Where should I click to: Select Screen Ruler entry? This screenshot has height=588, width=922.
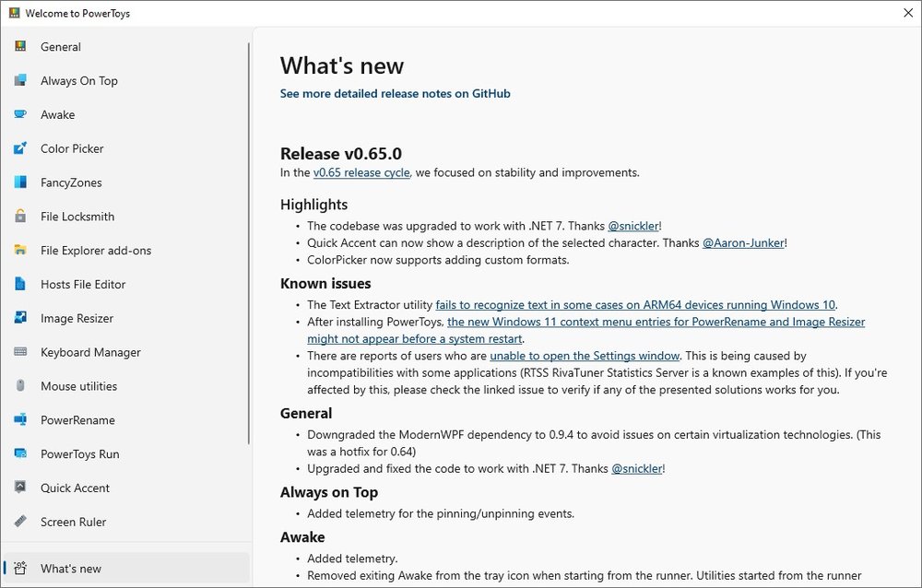click(74, 523)
